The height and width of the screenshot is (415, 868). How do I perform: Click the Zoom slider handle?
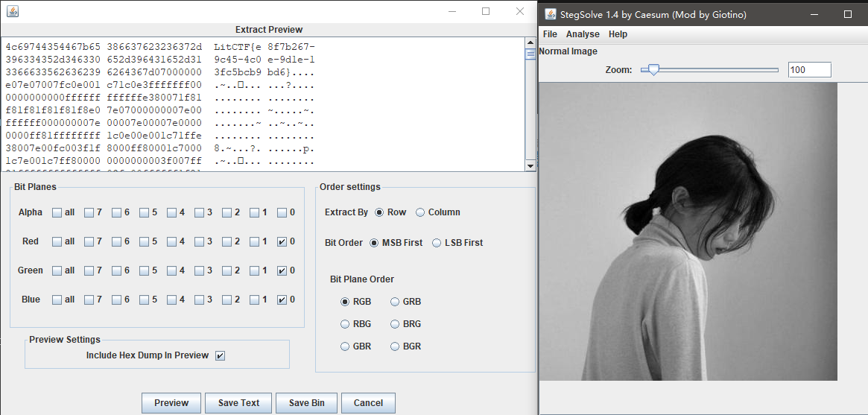tap(653, 70)
